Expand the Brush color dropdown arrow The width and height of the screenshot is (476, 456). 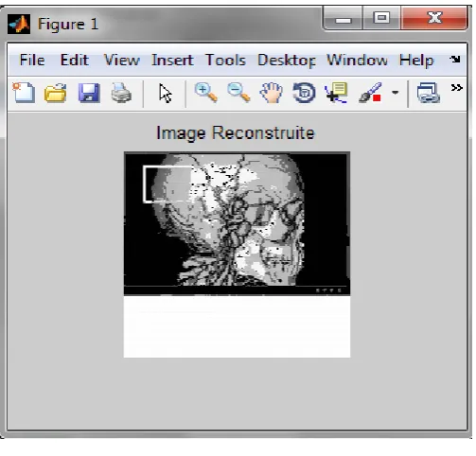[395, 93]
